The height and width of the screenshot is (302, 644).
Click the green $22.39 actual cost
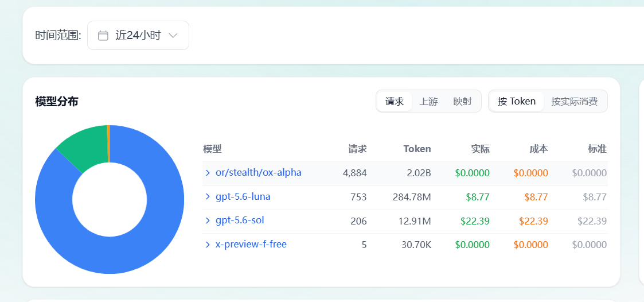tap(475, 221)
